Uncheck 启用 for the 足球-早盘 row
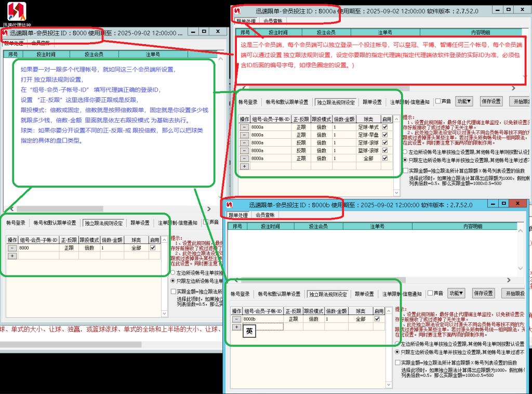The width and height of the screenshot is (532, 394). pos(385,135)
